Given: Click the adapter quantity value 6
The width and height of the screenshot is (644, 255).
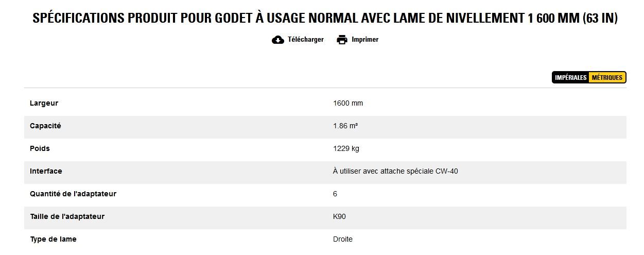Looking at the screenshot, I should point(335,194).
